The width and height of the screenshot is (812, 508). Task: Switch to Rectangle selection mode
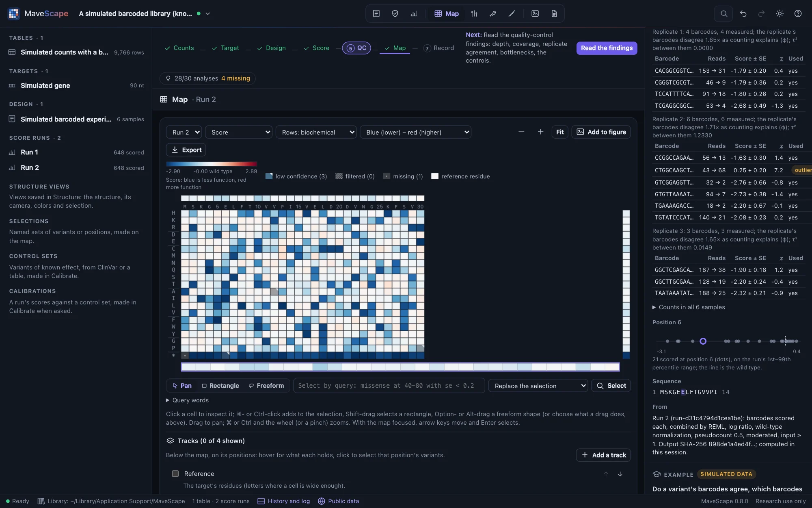point(220,386)
